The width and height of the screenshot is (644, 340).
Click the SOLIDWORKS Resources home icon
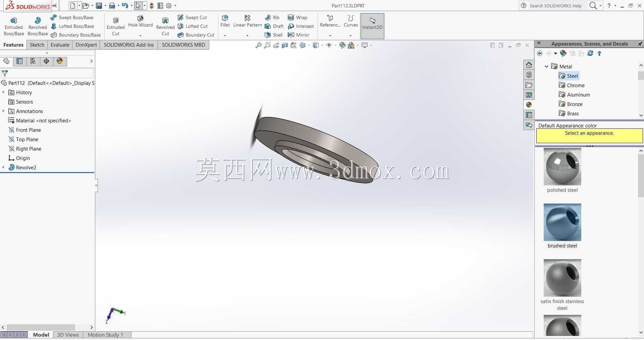[529, 65]
